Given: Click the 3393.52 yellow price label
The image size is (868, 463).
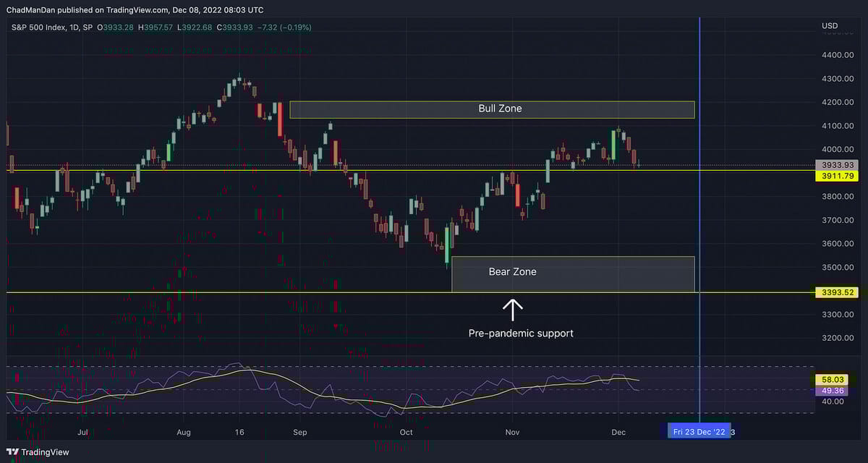Looking at the screenshot, I should point(833,293).
